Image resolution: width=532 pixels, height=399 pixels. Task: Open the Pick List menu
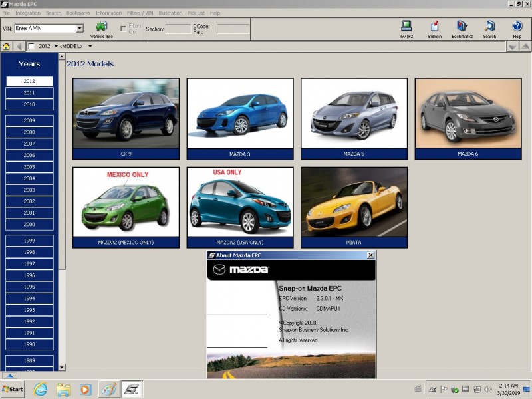(196, 13)
